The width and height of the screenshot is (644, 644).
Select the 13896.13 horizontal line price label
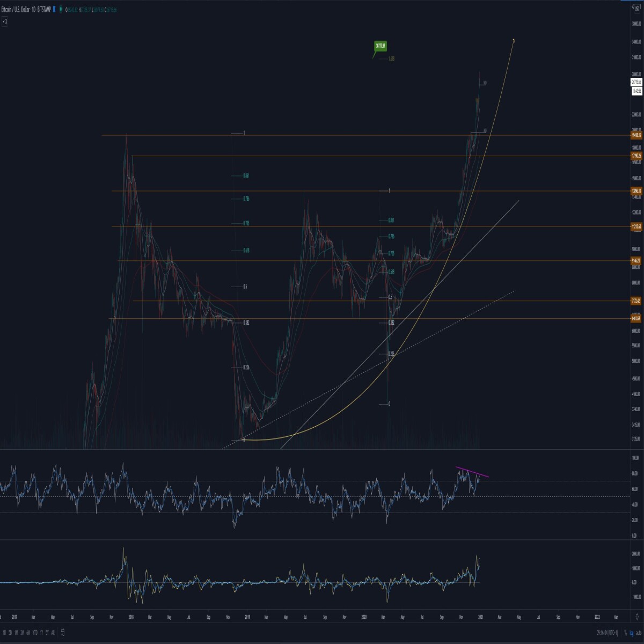point(635,191)
